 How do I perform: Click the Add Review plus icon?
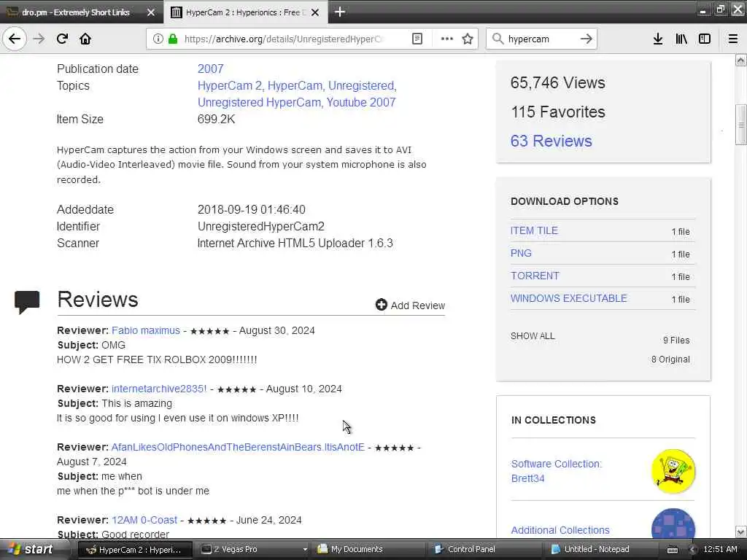pyautogui.click(x=381, y=305)
